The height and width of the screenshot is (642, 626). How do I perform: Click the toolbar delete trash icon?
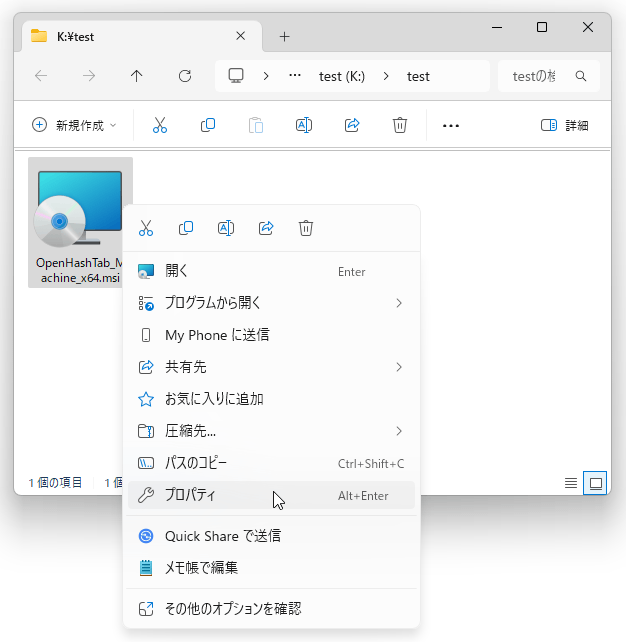pos(400,125)
